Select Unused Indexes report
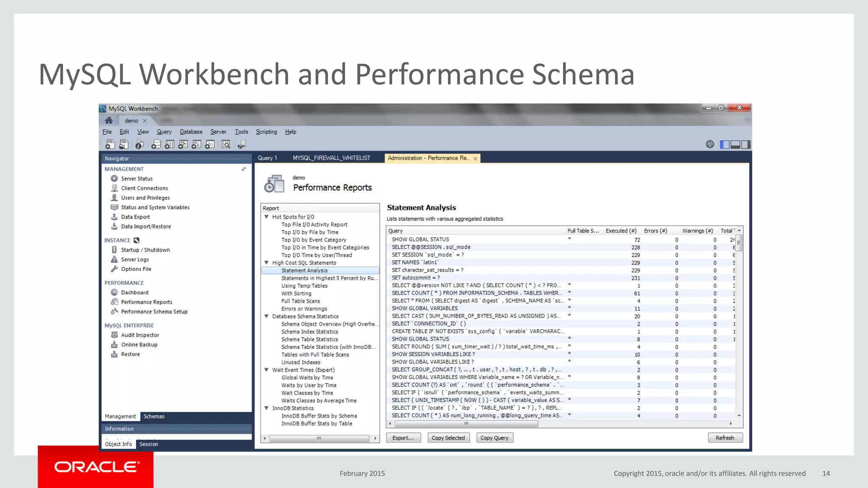This screenshot has width=868, height=488. point(301,362)
